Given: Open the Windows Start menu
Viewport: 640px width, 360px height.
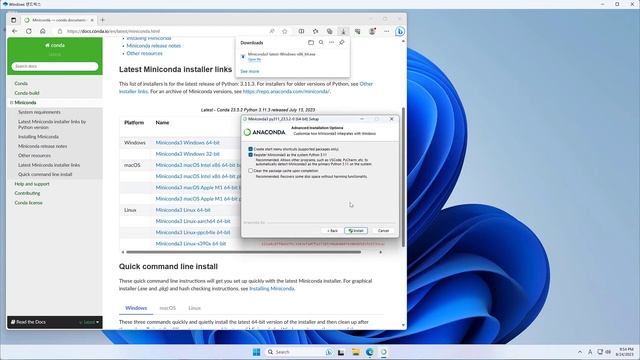Looking at the screenshot, I should [x=256, y=352].
